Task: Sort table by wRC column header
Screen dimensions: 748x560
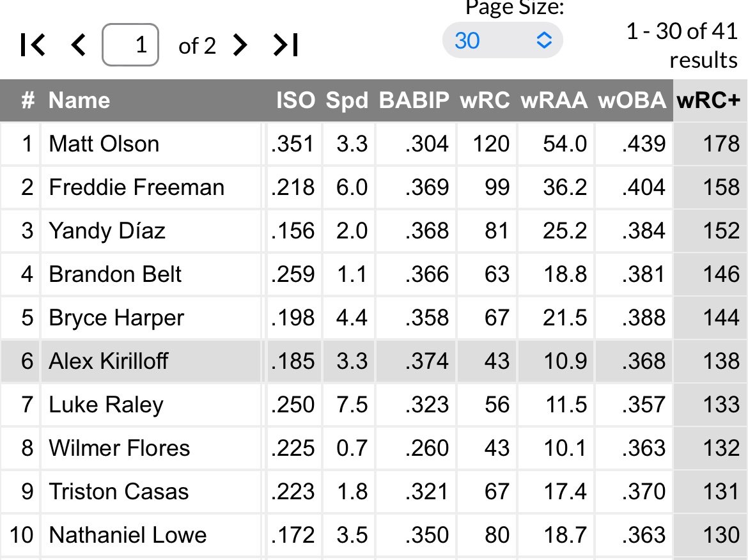Action: [x=484, y=100]
